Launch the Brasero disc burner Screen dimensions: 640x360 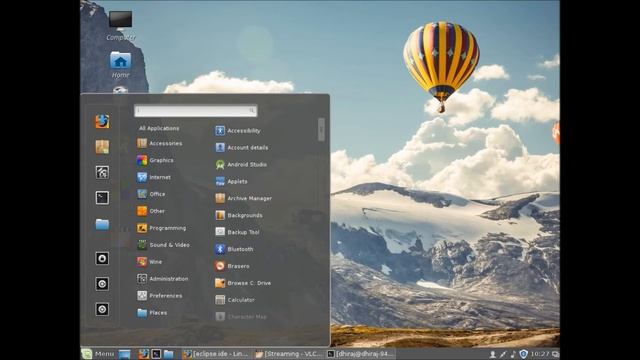pos(232,266)
